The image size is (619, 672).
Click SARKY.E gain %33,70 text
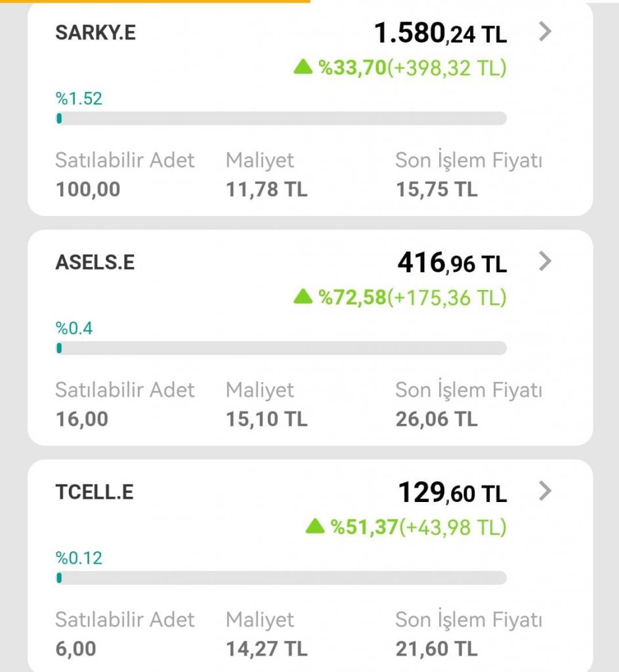point(352,68)
